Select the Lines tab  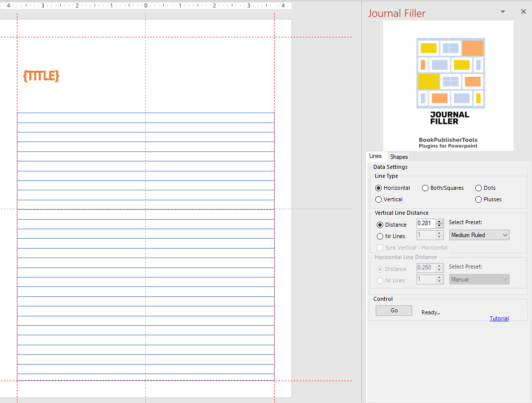pos(376,156)
